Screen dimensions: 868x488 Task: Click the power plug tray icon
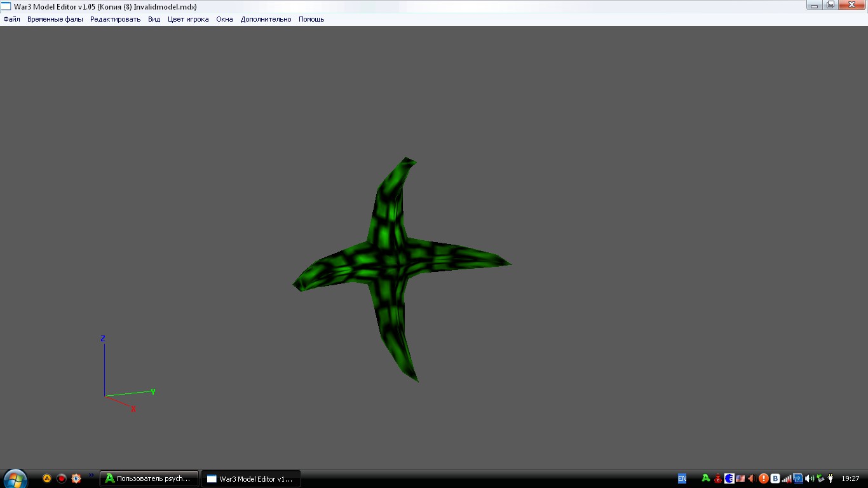point(830,478)
